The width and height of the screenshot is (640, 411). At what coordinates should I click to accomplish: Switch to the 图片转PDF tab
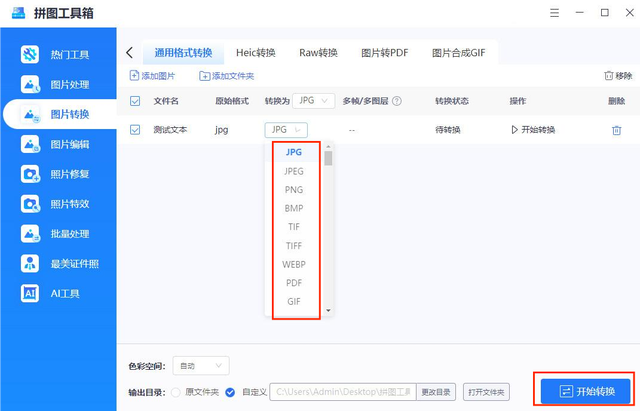click(x=384, y=53)
